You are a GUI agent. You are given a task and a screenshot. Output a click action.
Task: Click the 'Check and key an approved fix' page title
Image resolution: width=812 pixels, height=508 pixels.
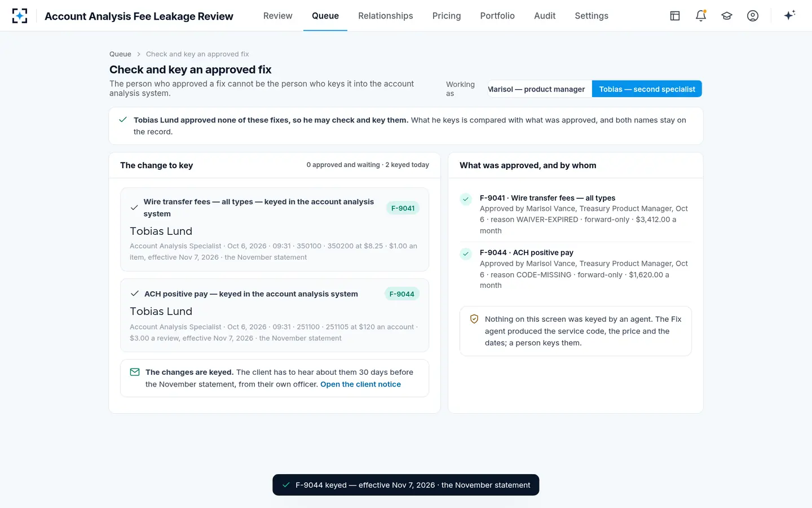(191, 69)
